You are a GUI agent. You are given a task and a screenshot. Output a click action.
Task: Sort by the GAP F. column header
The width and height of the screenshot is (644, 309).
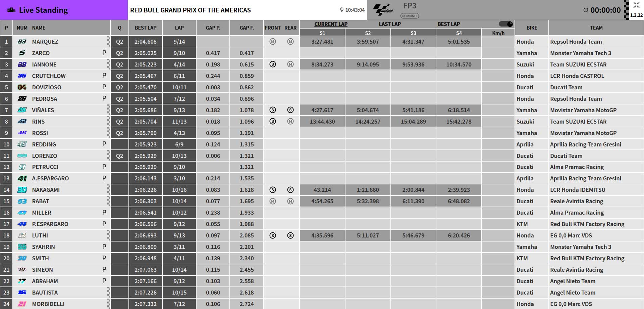click(x=247, y=28)
